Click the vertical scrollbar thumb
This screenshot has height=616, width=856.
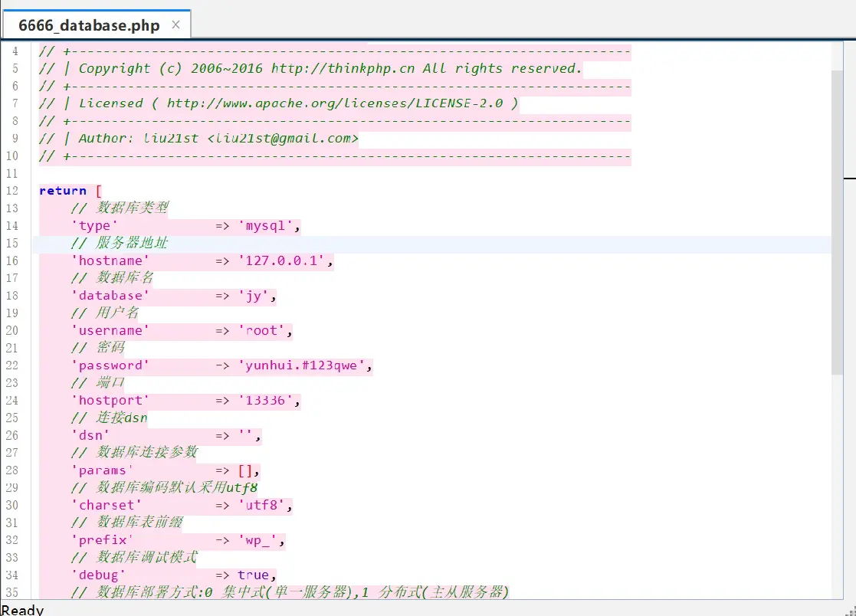pyautogui.click(x=838, y=222)
